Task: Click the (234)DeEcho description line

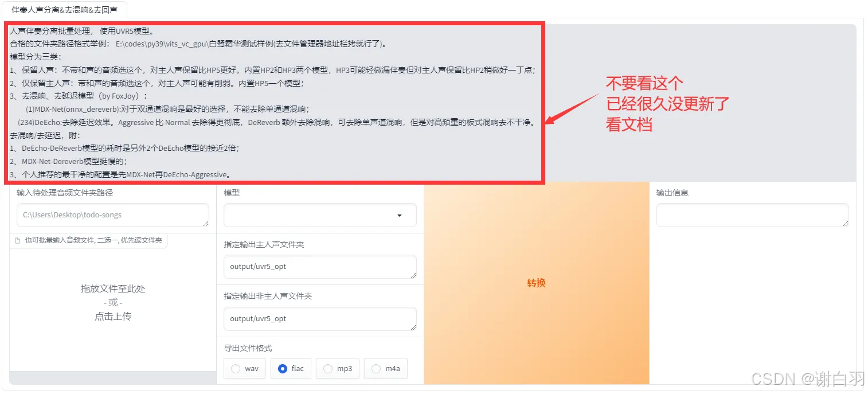Action: tap(277, 122)
